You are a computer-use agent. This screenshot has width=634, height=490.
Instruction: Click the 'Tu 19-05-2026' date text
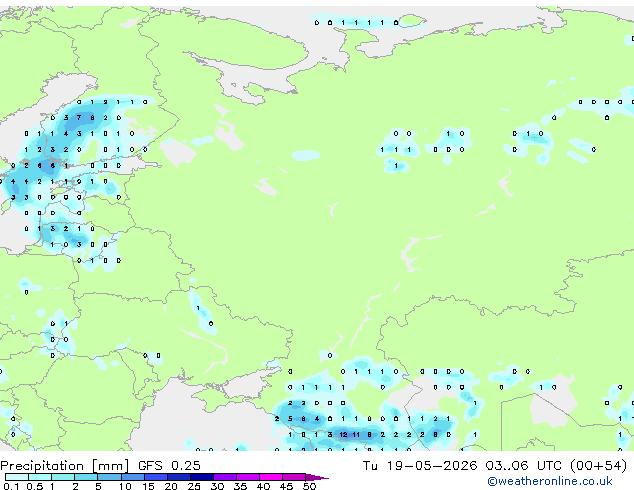[420, 466]
